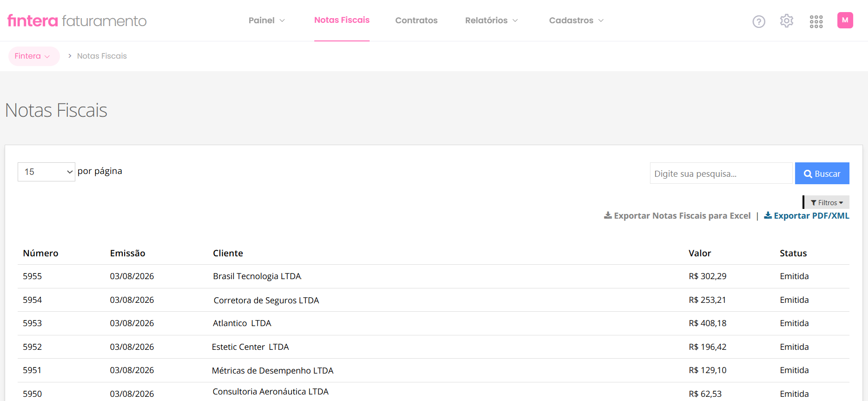
Task: Click value R$ 408,18
Action: click(x=707, y=323)
